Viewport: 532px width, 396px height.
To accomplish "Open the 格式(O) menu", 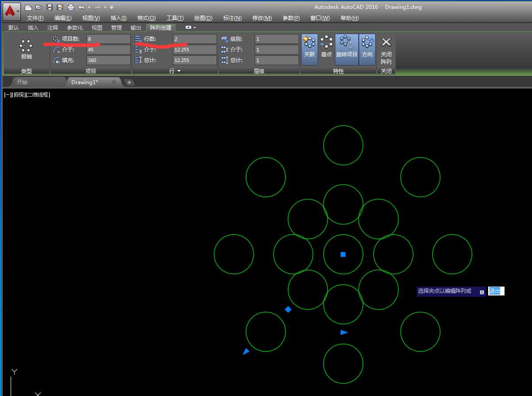I will pyautogui.click(x=146, y=18).
